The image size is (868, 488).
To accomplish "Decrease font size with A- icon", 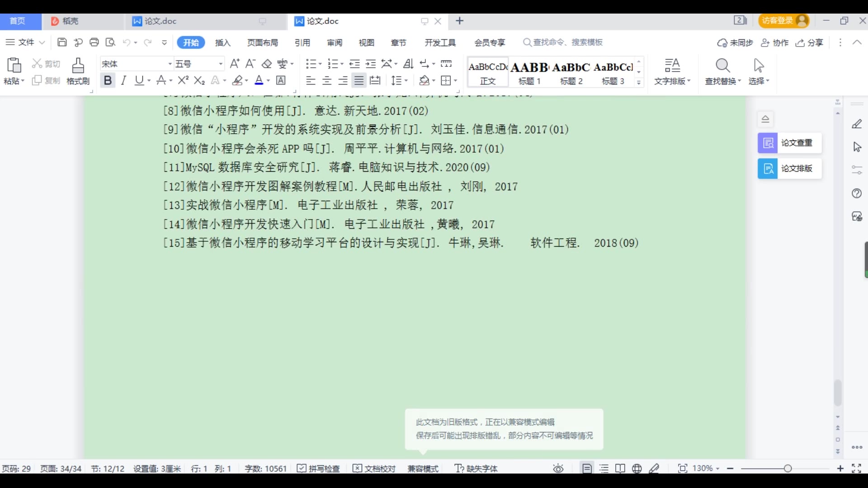I will 250,64.
